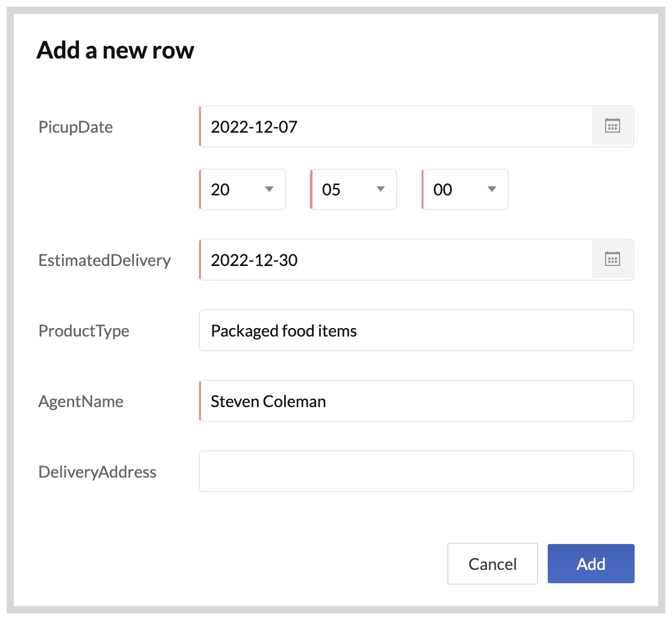This screenshot has width=672, height=620.
Task: Open the calendar picker for PicupDate
Action: [x=612, y=125]
